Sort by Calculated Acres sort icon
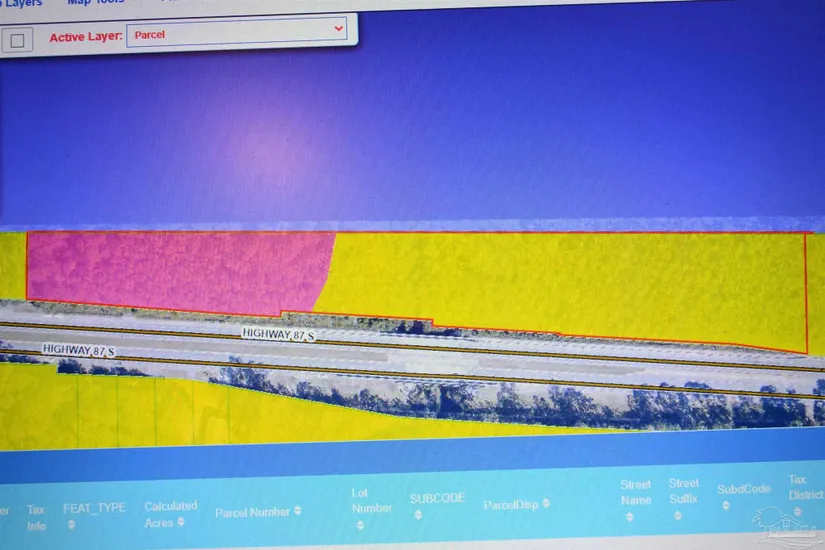Image resolution: width=825 pixels, height=550 pixels. (x=181, y=522)
